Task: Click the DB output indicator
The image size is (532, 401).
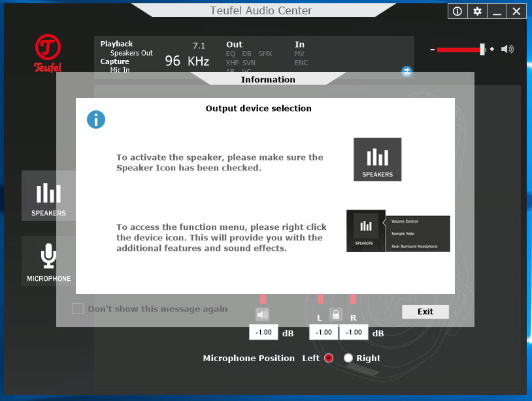Action: click(246, 54)
